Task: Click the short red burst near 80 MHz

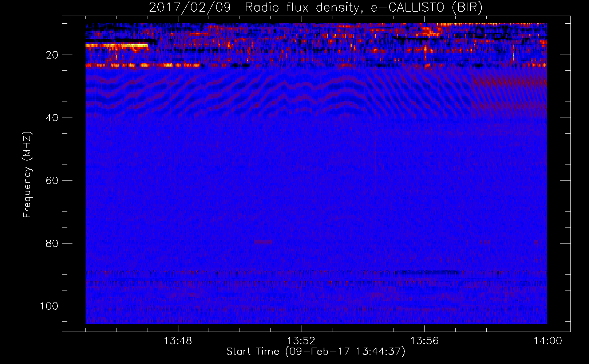Action: pos(263,242)
